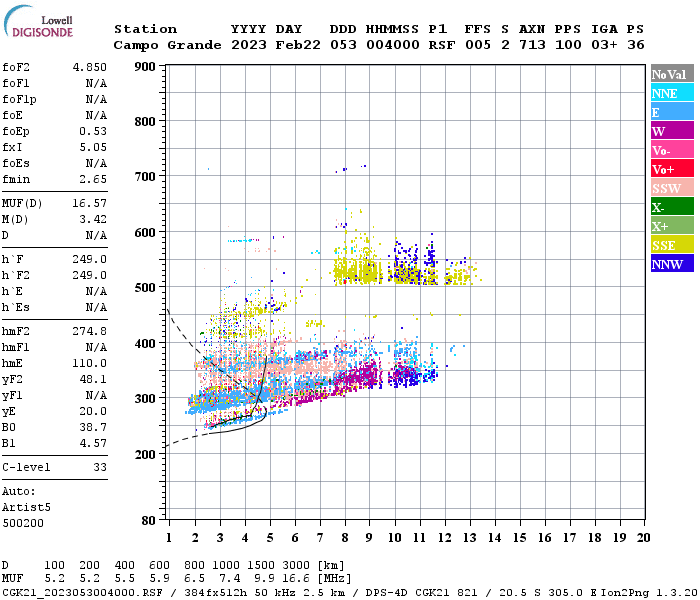
Task: Select the Vo- pink legend swatch
Action: (x=672, y=150)
